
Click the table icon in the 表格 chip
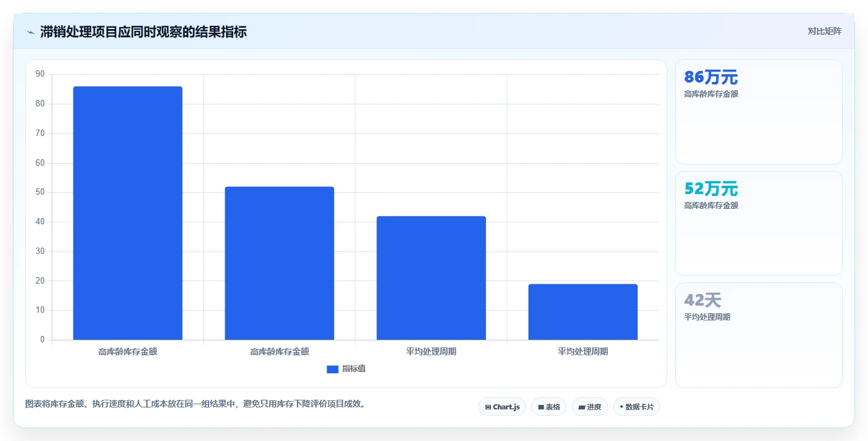click(x=541, y=407)
